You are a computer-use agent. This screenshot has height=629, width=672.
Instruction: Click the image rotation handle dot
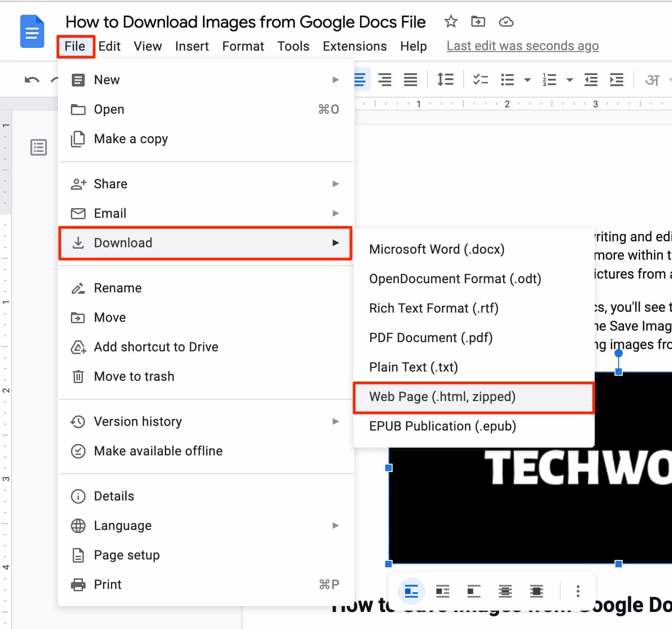coord(619,353)
